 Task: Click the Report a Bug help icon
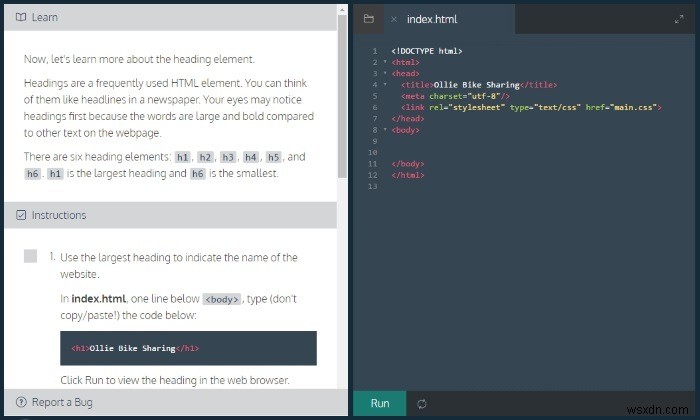click(21, 402)
